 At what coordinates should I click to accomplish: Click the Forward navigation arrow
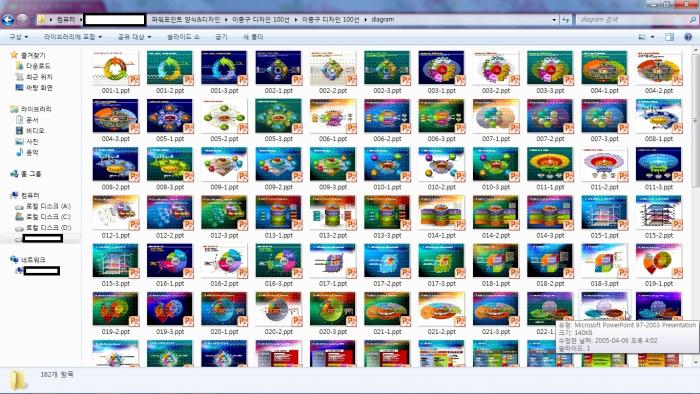click(22, 20)
